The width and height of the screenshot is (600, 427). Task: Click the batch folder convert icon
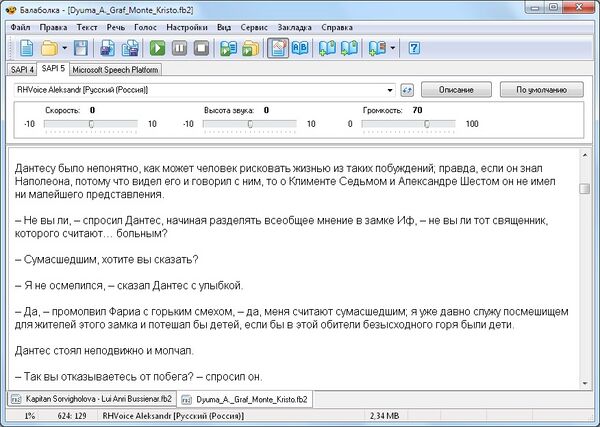click(251, 48)
